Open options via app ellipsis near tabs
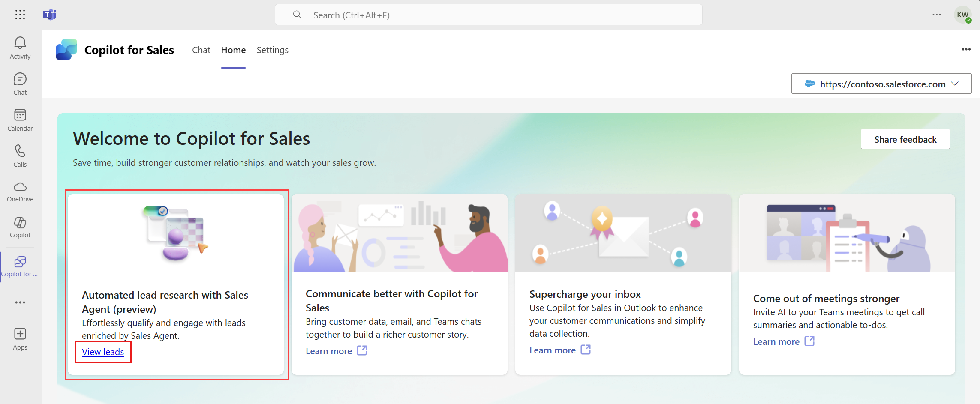Viewport: 980px width, 404px height. tap(965, 49)
